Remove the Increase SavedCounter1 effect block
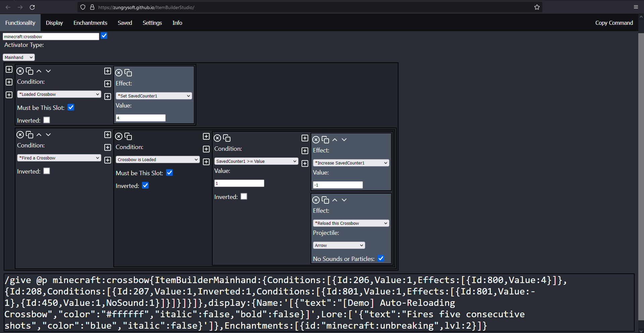The image size is (644, 333). 316,140
